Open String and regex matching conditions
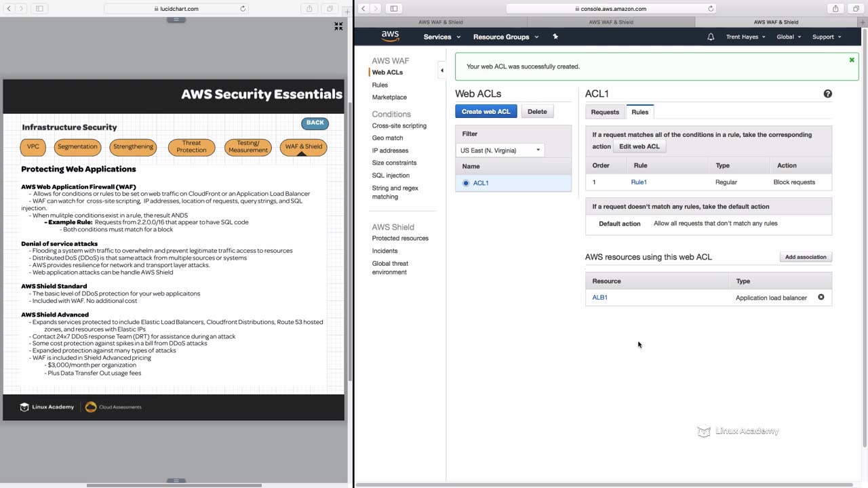 [395, 192]
